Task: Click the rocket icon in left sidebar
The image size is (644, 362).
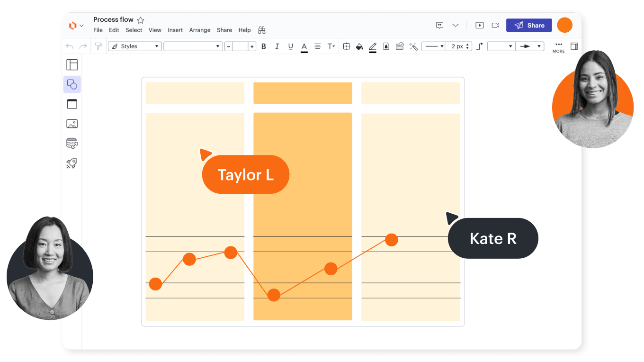Action: point(72,163)
